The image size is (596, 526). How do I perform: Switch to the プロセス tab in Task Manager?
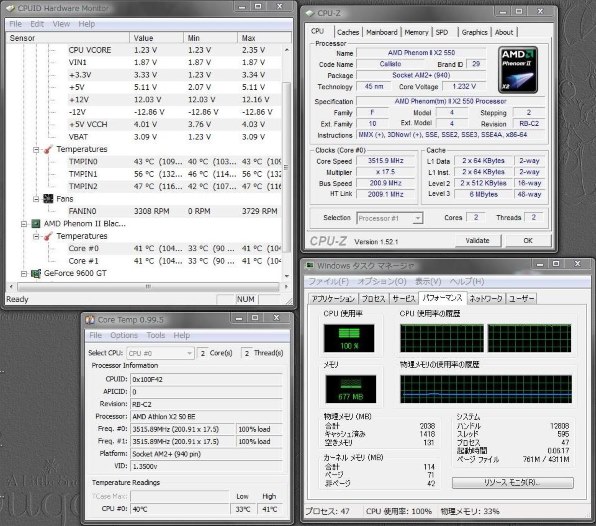pos(374,299)
